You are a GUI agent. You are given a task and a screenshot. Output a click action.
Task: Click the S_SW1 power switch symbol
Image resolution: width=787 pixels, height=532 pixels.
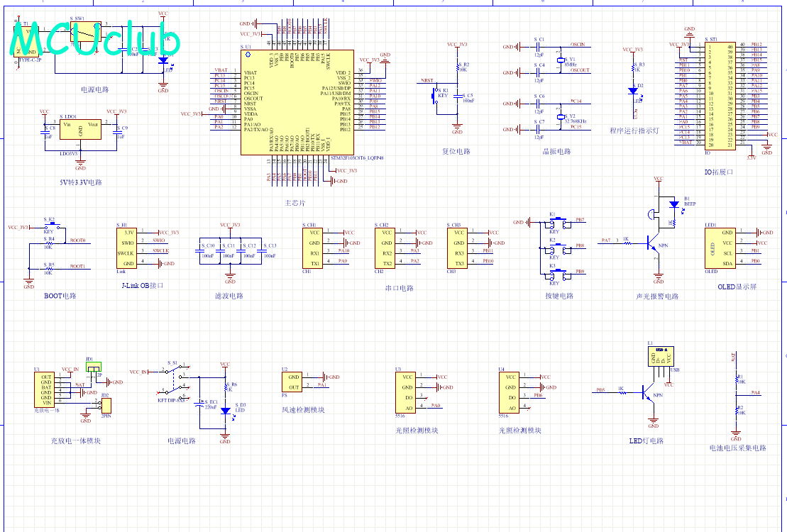tap(79, 31)
